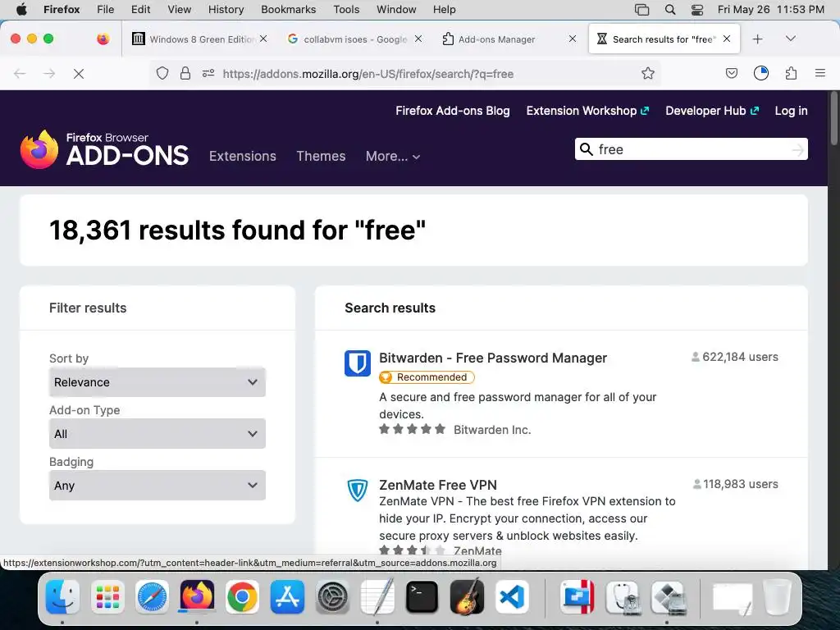Click Log in
Screen dimensions: 840x630
point(791,111)
